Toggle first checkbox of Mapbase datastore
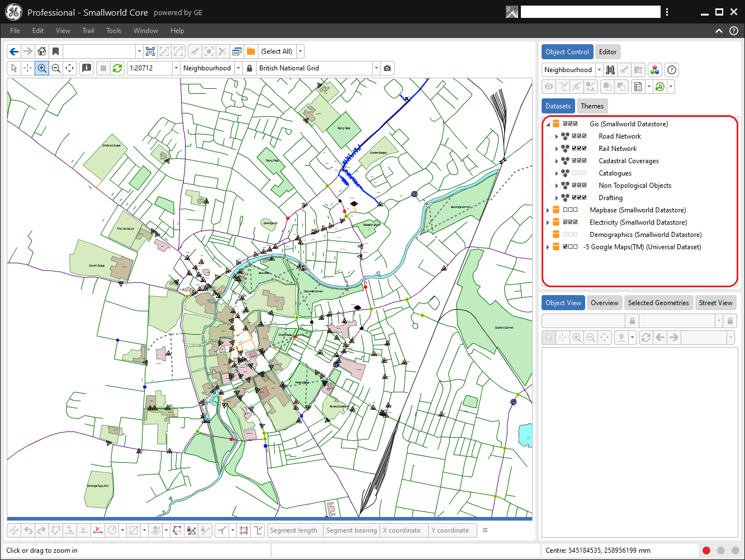This screenshot has height=560, width=745. [565, 210]
